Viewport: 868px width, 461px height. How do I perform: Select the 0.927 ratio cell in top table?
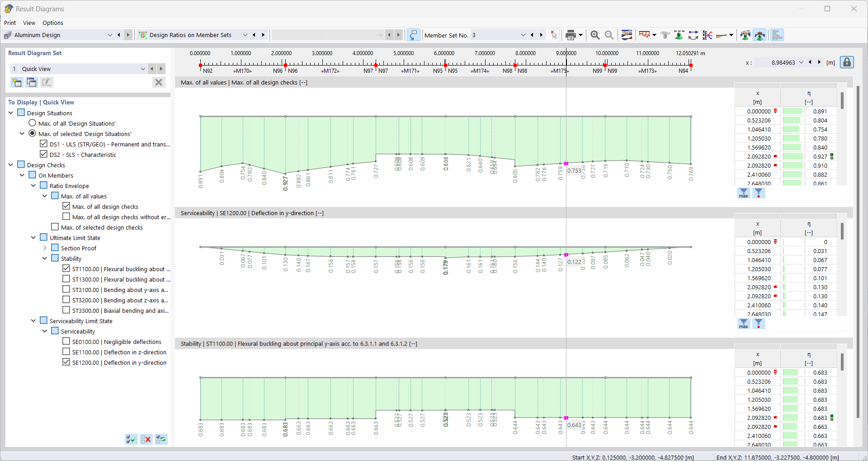click(809, 156)
